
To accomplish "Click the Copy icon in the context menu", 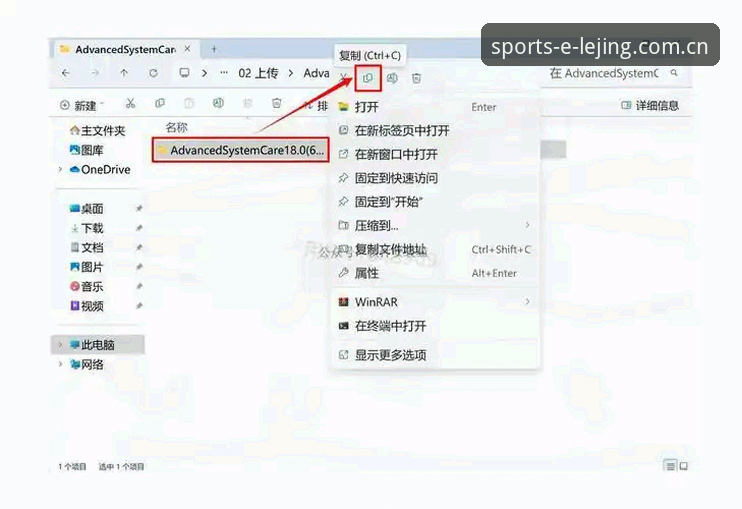I will click(x=368, y=78).
